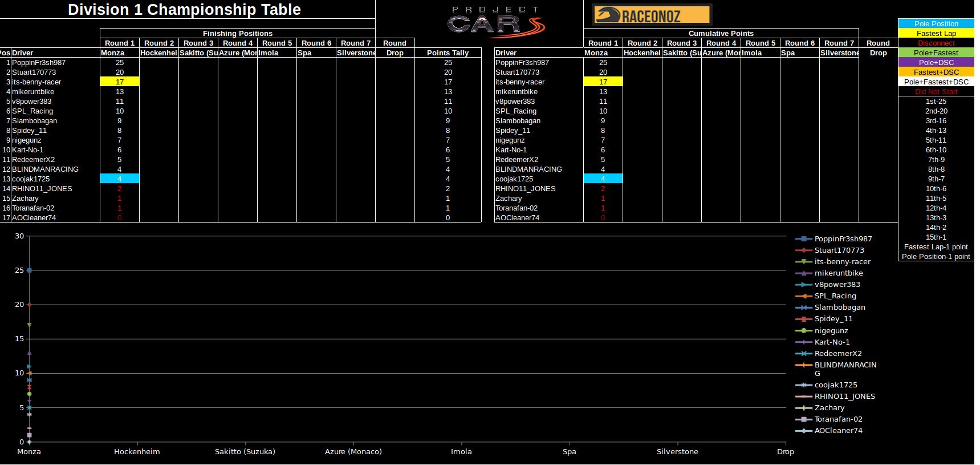The image size is (980, 465).
Task: Click 'Azure (Monaco)' label on chart axis
Action: pos(353,451)
